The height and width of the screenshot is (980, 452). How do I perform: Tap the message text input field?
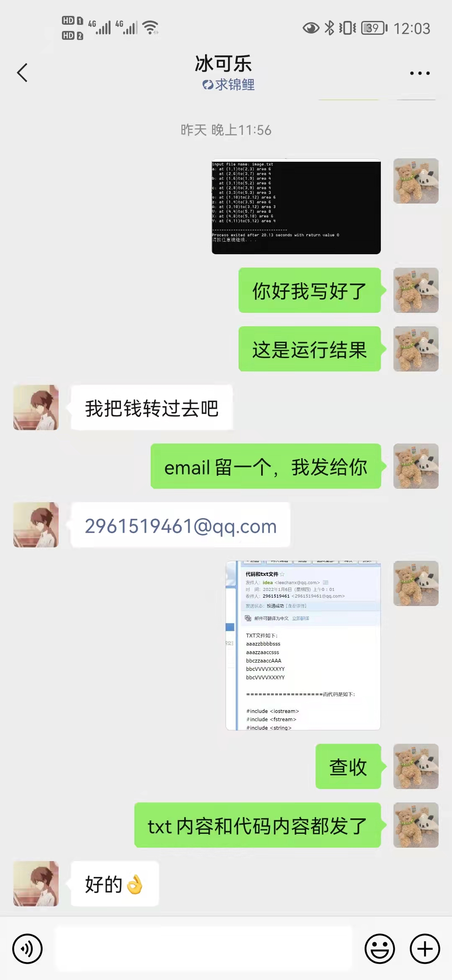click(204, 949)
